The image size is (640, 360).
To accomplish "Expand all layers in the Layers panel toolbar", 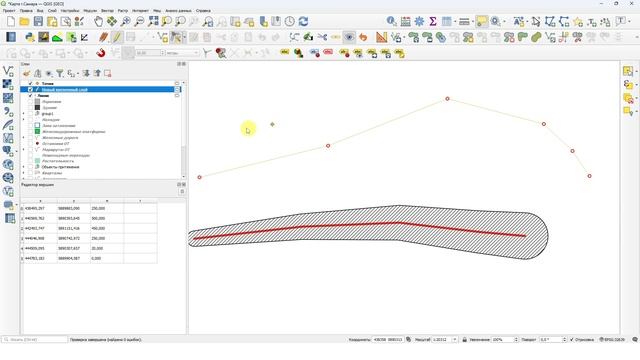I will coord(86,73).
